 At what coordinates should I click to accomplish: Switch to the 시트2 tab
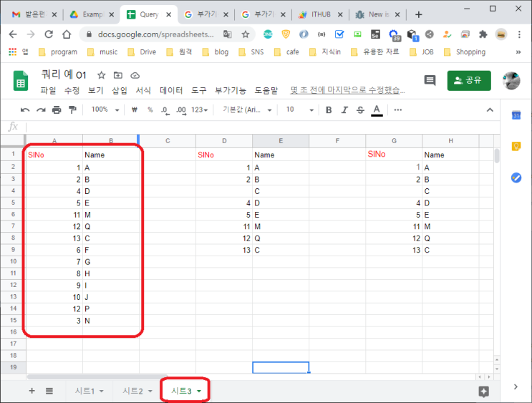[x=132, y=391]
